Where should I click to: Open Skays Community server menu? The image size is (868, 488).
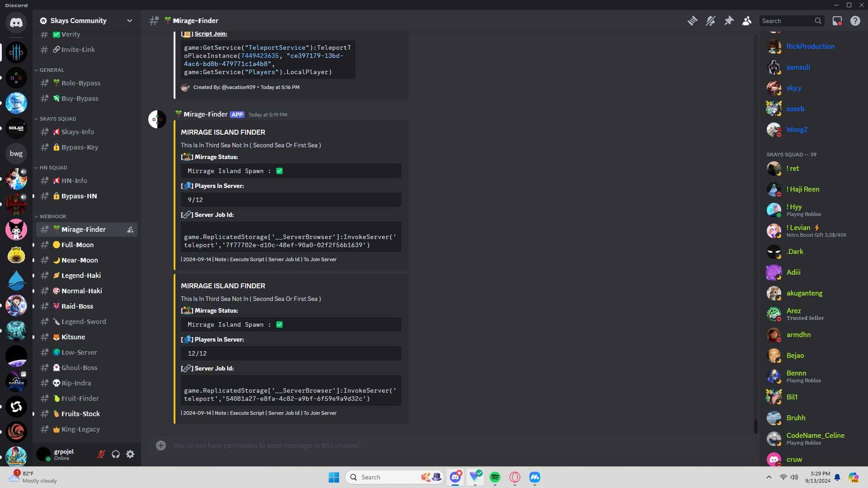(x=87, y=21)
